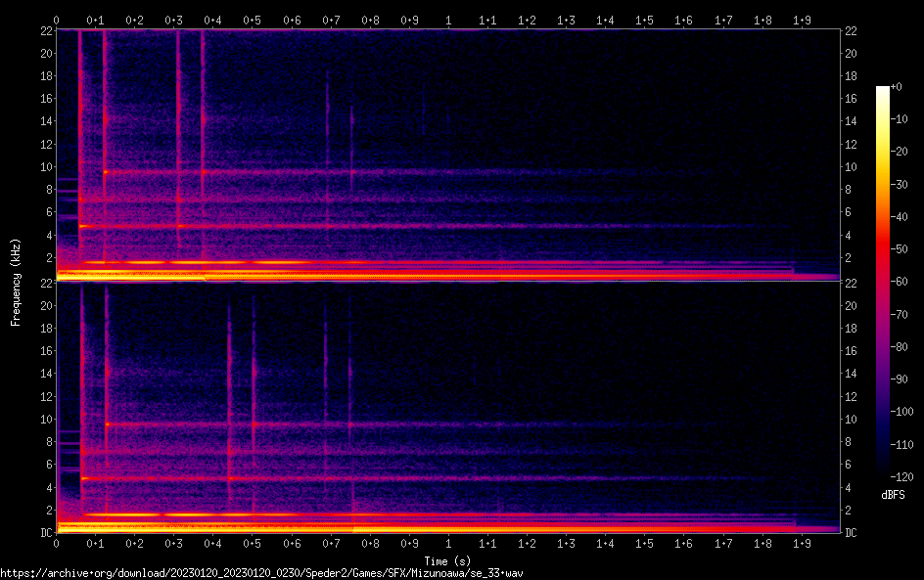Click the +0 label atop the color scale
This screenshot has height=580, width=924.
coord(897,87)
